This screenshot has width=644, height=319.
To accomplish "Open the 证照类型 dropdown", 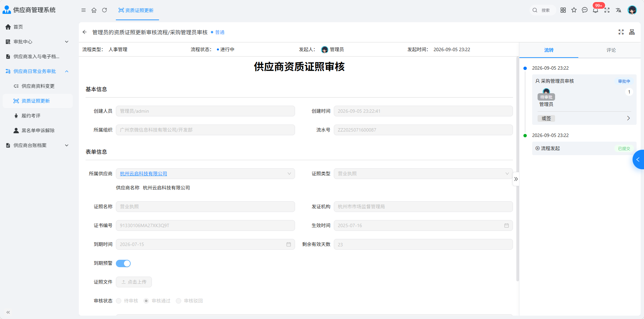I will point(423,174).
